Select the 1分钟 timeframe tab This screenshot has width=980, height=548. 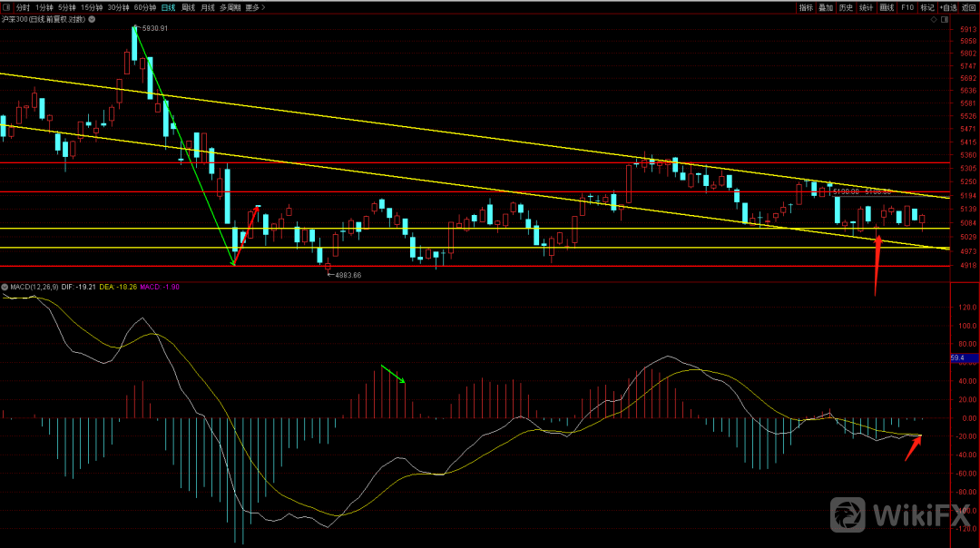click(x=45, y=7)
